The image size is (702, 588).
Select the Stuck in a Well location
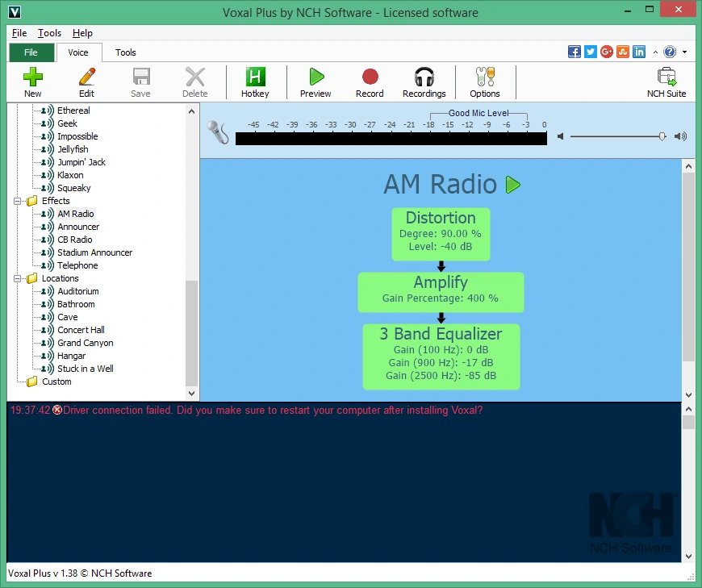85,369
